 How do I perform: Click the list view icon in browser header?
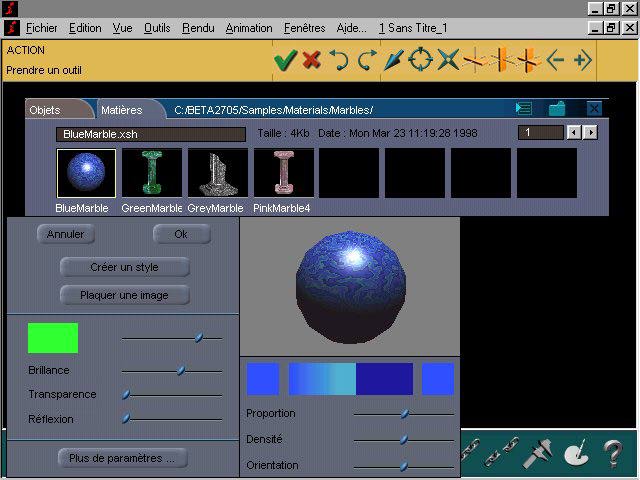pyautogui.click(x=524, y=109)
